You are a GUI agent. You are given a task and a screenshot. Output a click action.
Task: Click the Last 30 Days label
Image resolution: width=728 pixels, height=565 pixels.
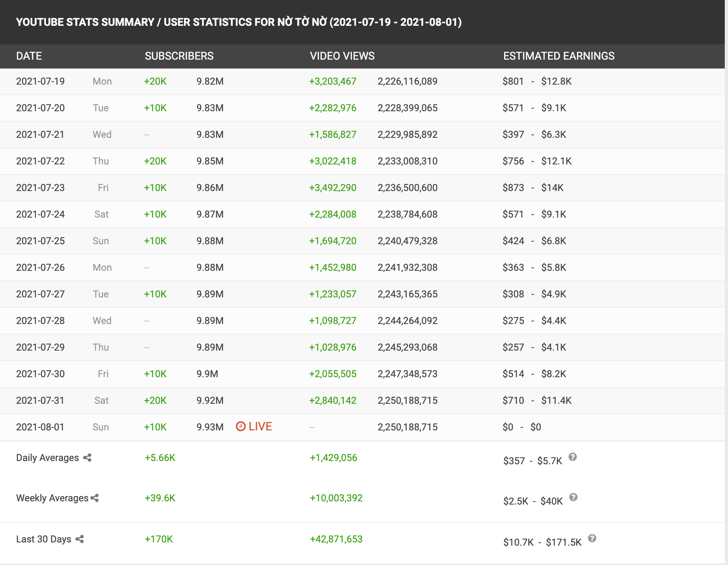[x=43, y=539]
